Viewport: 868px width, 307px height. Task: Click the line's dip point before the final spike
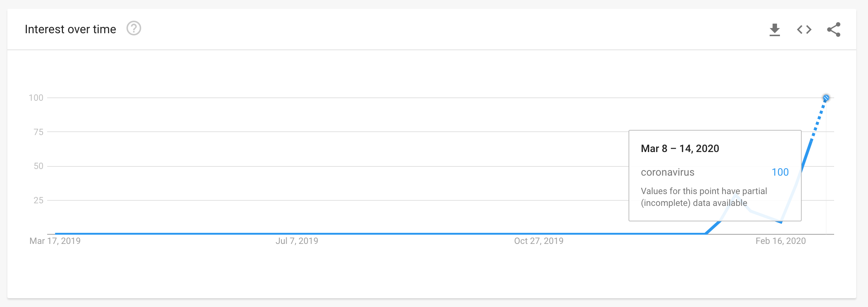click(781, 222)
